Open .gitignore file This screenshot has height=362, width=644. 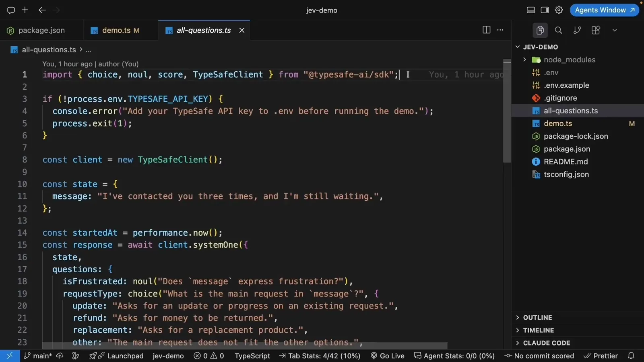(x=578, y=98)
